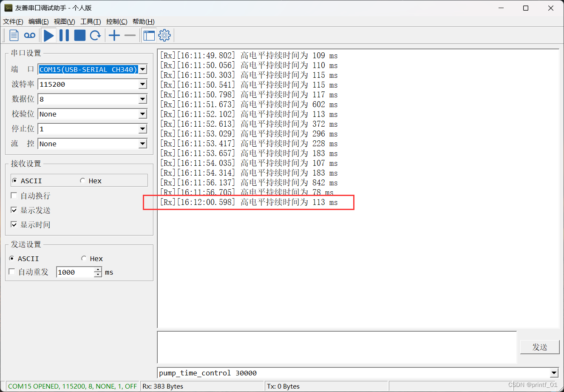Open the 帮助(H) menu

pos(144,22)
